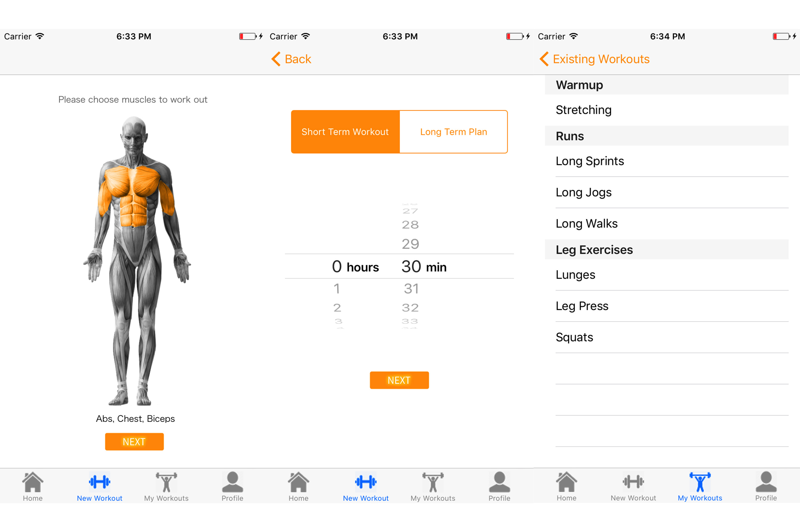800x532 pixels.
Task: Select 31 in the minutes picker
Action: coord(411,289)
